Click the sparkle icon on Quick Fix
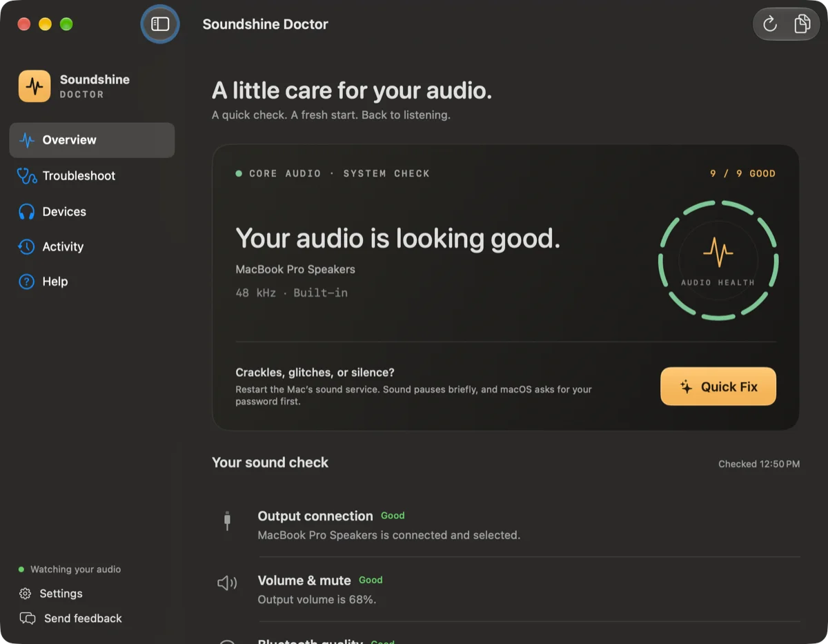 [x=686, y=387]
